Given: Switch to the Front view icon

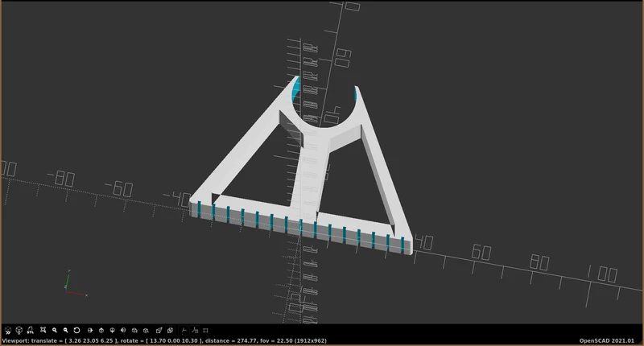Looking at the screenshot, I should [134, 331].
